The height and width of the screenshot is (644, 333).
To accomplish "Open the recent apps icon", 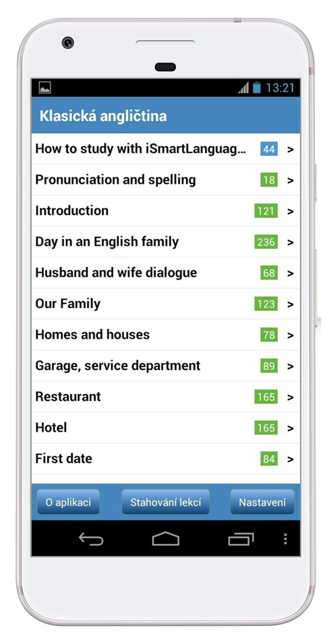I will 241,539.
